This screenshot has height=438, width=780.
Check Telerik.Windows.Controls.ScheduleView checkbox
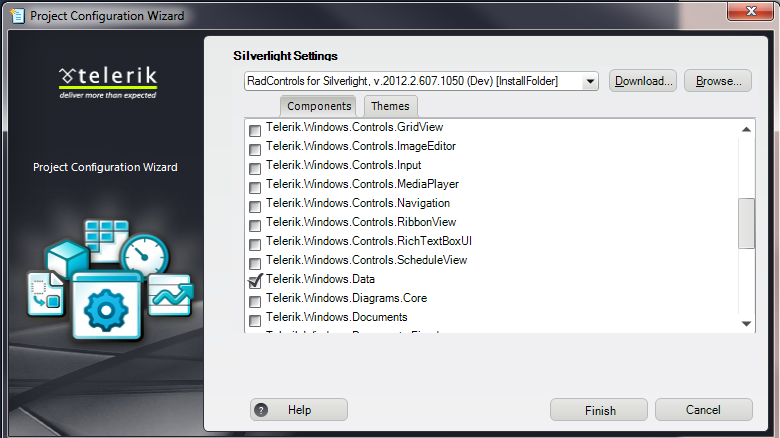click(x=255, y=264)
